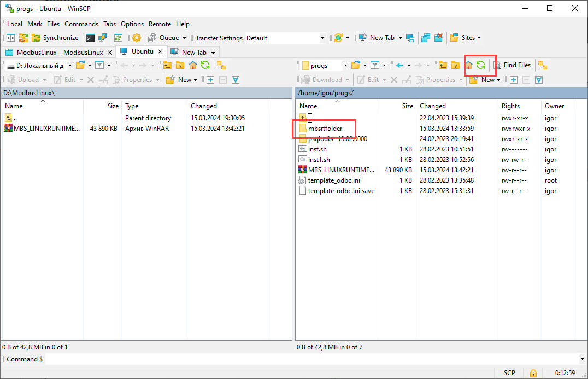Go to parent directory in local panel toolbar
Screen dimensions: 588x379
(x=168, y=65)
